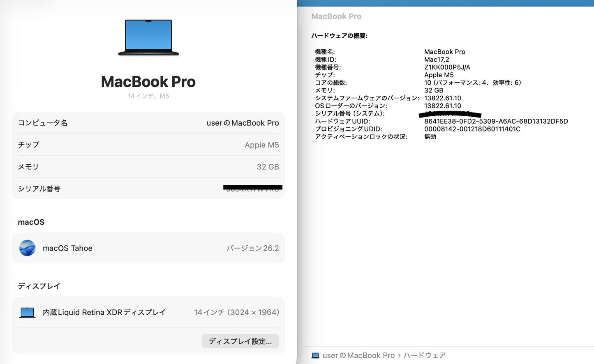The width and height of the screenshot is (594, 364).
Task: Click the 機種番号: label
Action: click(x=328, y=67)
